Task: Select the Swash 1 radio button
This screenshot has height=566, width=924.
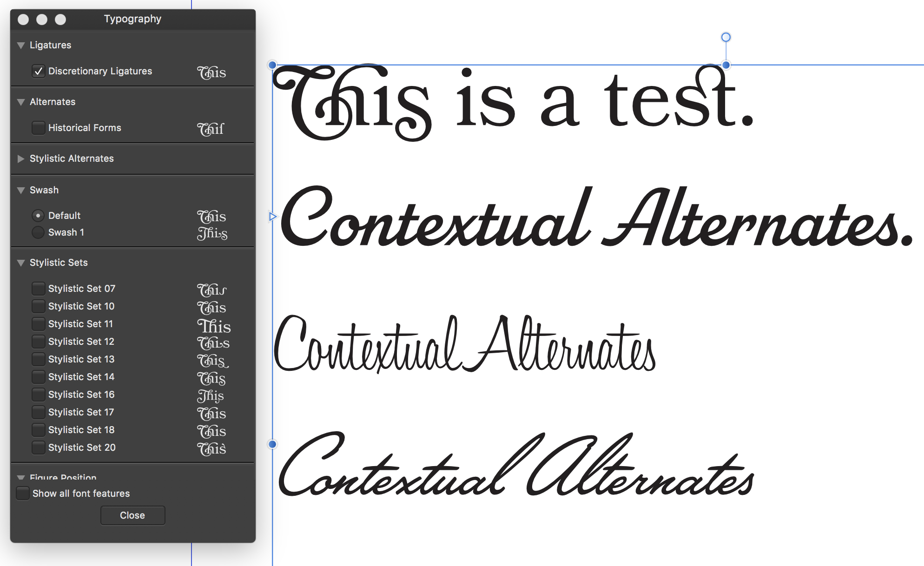Action: click(38, 232)
